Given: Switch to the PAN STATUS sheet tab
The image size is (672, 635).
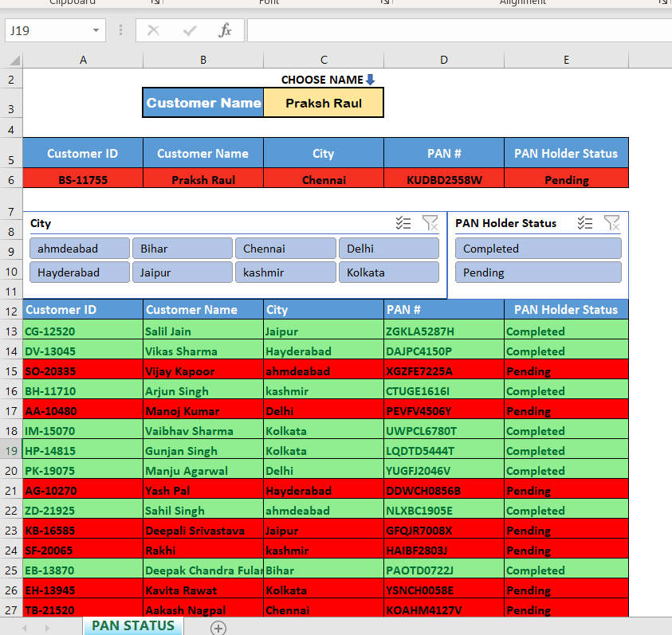Looking at the screenshot, I should 132,626.
